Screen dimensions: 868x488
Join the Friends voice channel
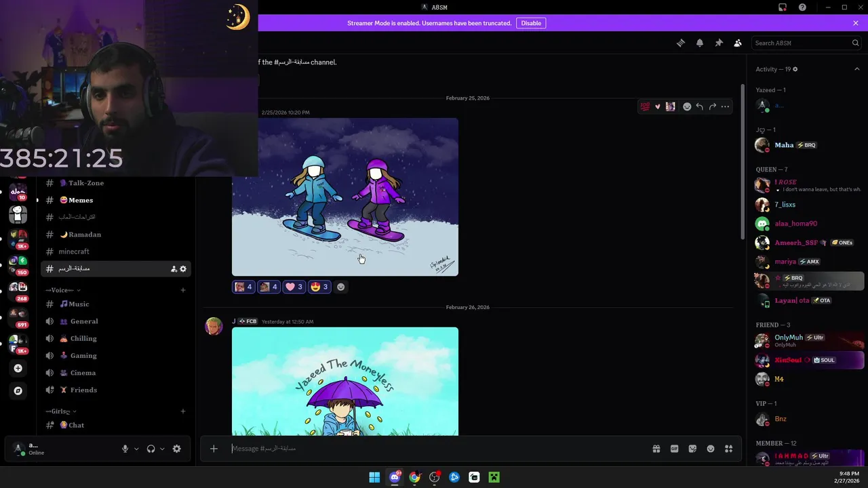click(115, 390)
